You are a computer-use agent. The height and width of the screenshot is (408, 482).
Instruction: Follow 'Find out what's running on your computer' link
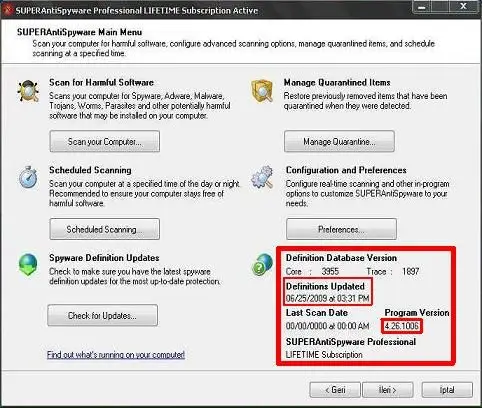116,355
